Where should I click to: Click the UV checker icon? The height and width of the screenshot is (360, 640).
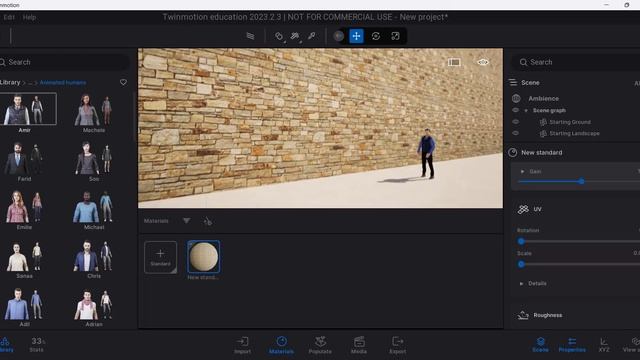coord(523,209)
